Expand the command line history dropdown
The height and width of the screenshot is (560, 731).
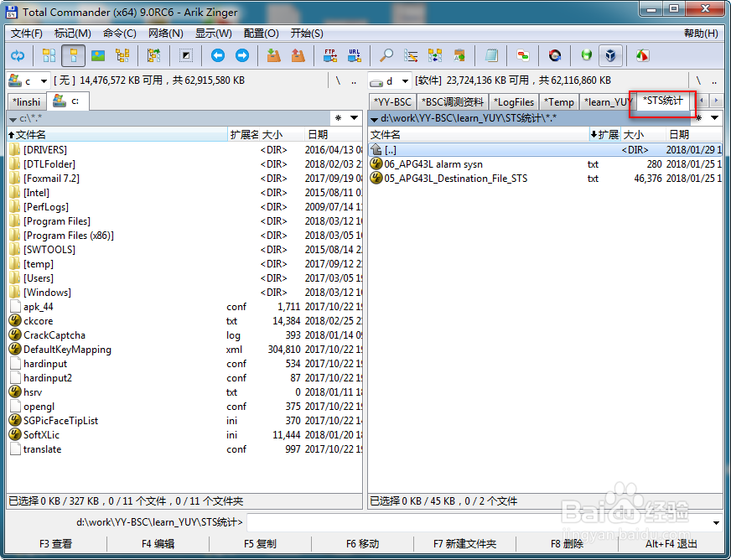click(x=717, y=523)
